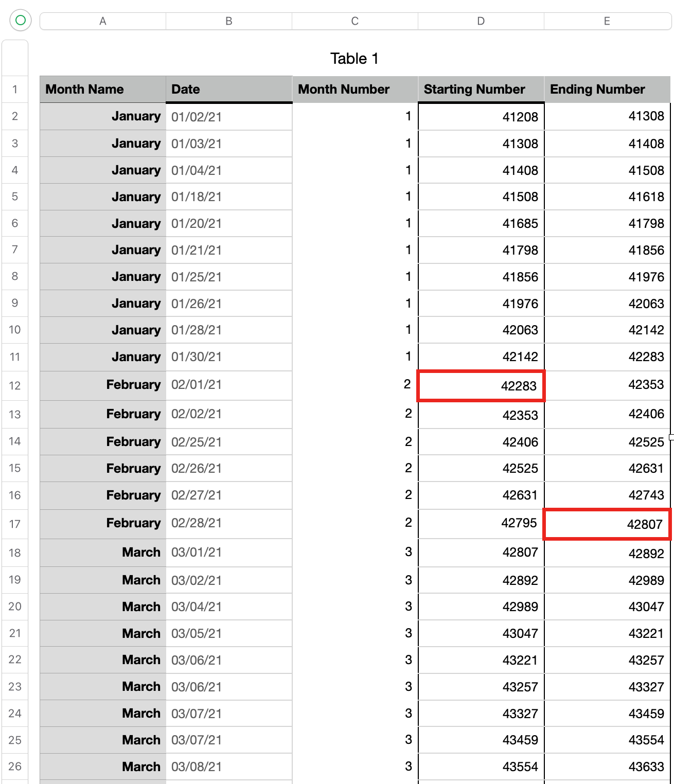The width and height of the screenshot is (674, 784).
Task: Click the cell with date 01/18/21
Action: click(228, 197)
